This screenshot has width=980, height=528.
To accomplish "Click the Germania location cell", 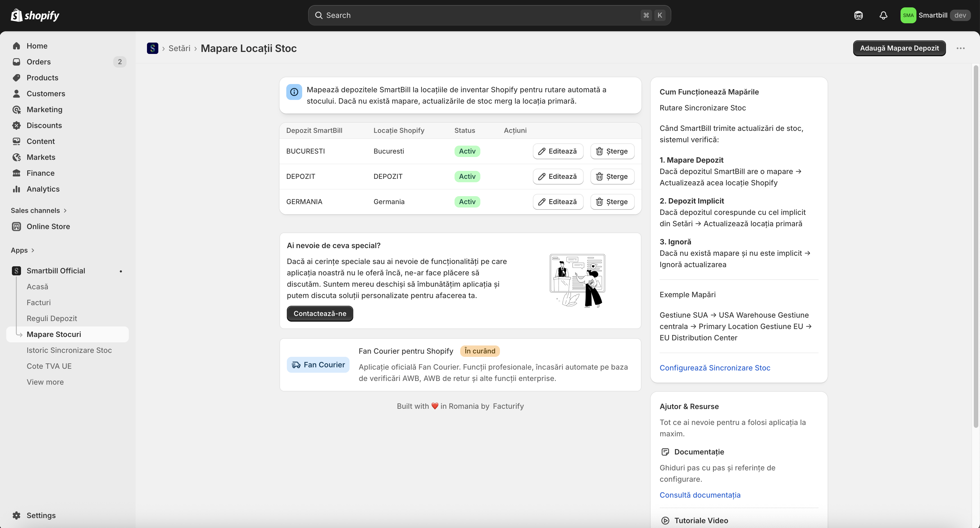I will point(389,202).
